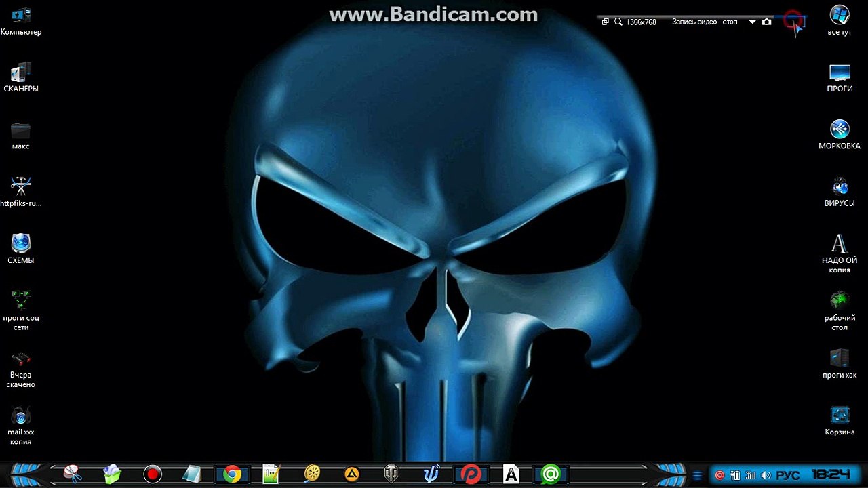Select the mail xxx копия icon
The height and width of the screenshot is (488, 868).
pyautogui.click(x=21, y=426)
